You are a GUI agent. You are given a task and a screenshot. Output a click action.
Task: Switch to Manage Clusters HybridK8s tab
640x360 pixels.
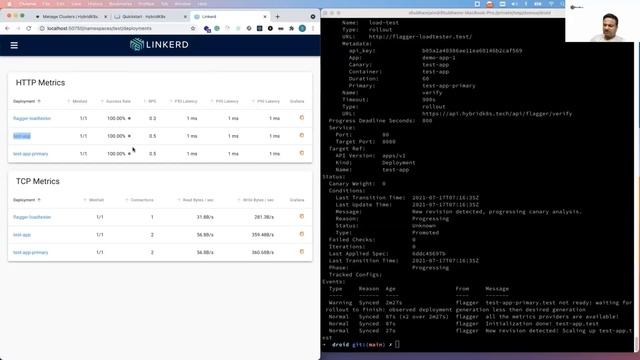tap(70, 17)
